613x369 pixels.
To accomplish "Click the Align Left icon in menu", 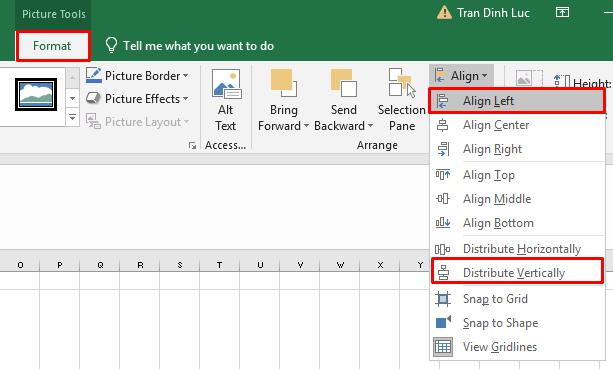I will pos(443,101).
